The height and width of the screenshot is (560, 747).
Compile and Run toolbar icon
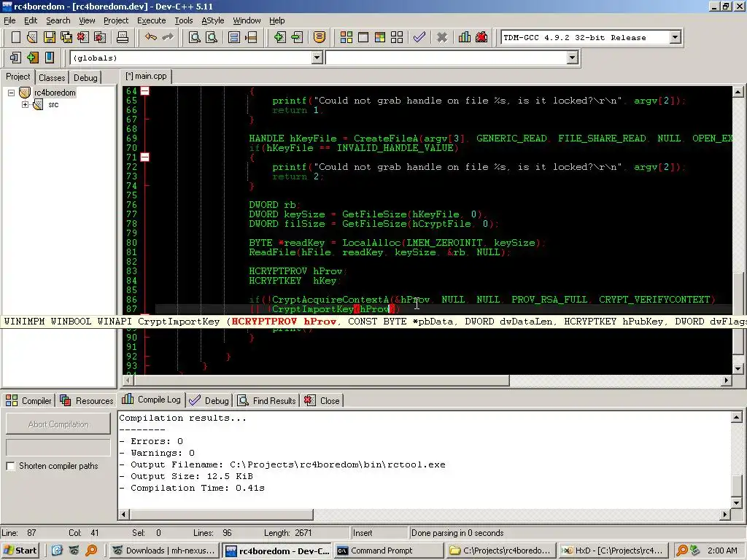pos(379,37)
